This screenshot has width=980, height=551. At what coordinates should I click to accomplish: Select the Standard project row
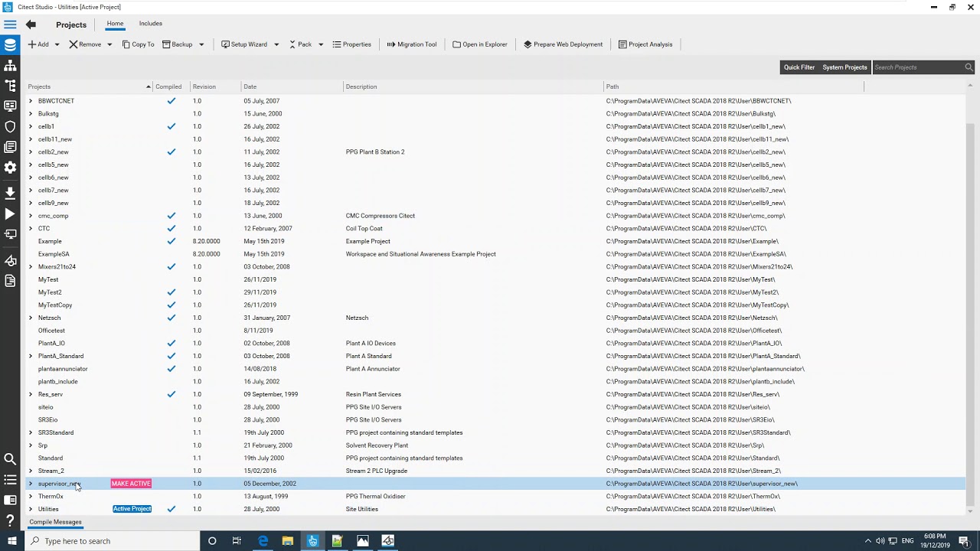496,458
